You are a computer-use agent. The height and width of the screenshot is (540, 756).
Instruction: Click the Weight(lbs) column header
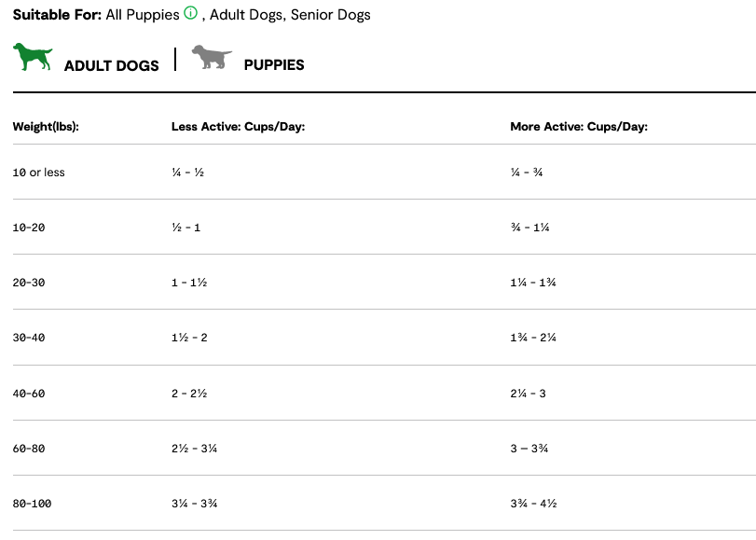coord(46,127)
